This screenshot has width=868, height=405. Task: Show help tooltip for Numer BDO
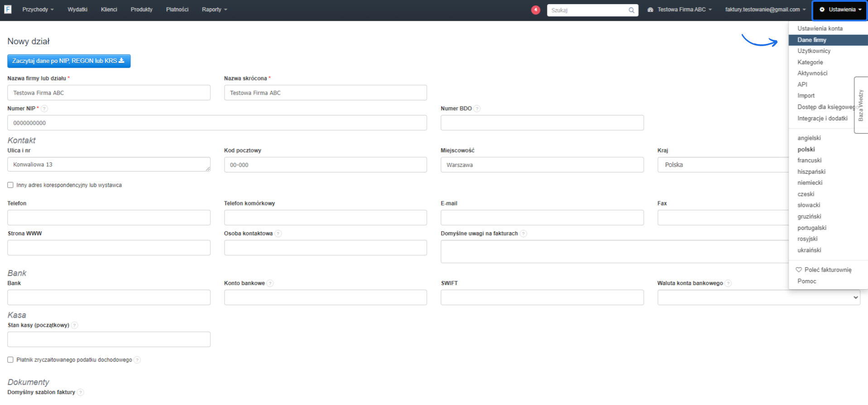pos(477,109)
